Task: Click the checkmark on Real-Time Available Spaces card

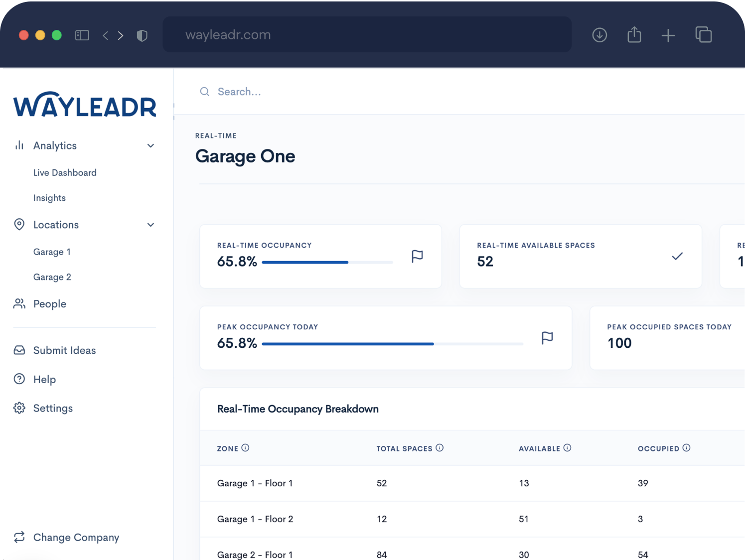Action: point(677,256)
